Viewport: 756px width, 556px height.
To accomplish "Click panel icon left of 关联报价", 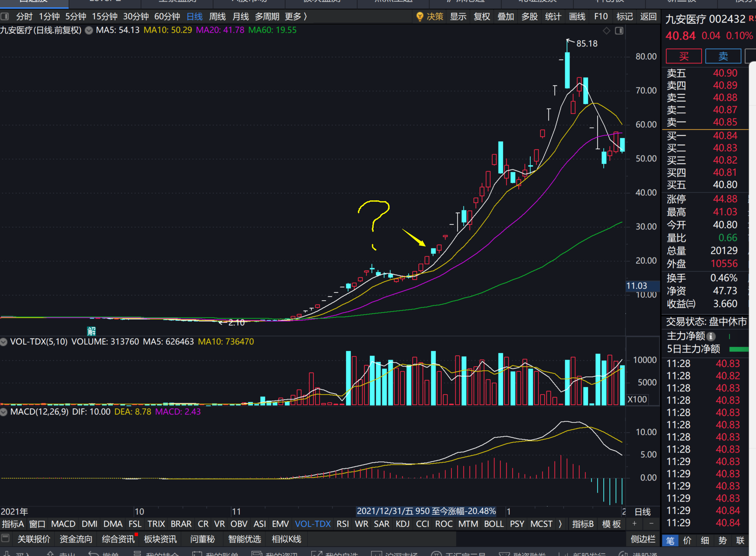I will pyautogui.click(x=5, y=539).
